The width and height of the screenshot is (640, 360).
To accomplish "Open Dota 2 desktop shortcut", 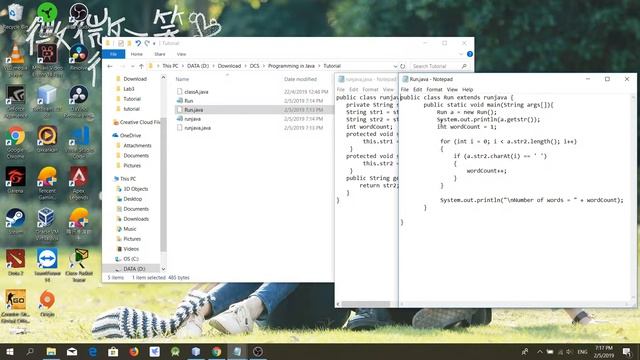I will tap(16, 262).
